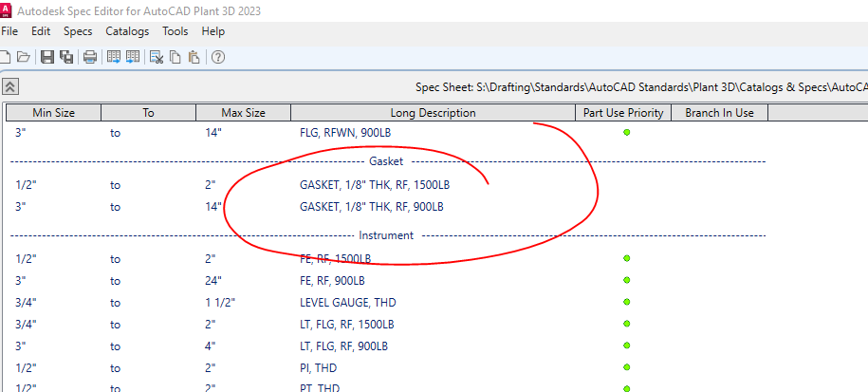Open the Specs menu

(x=78, y=31)
